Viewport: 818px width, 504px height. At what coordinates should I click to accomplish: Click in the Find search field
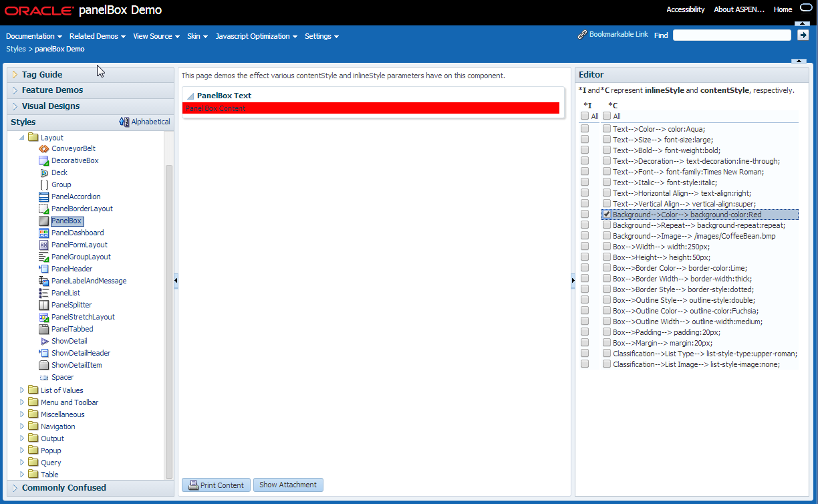(x=732, y=35)
